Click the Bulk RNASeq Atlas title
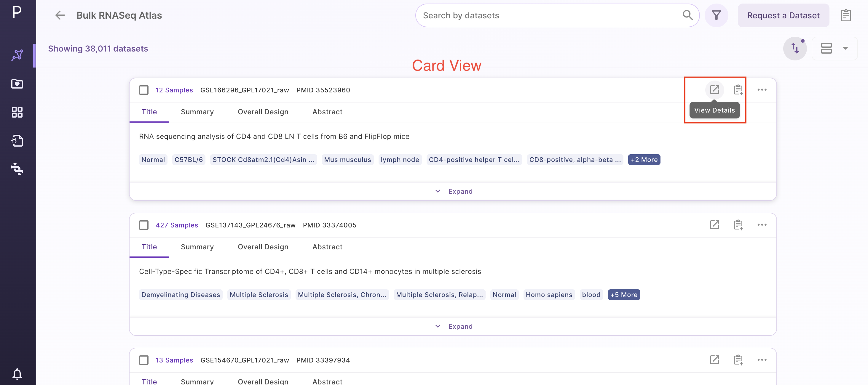Screen dimensions: 868x385 119,15
